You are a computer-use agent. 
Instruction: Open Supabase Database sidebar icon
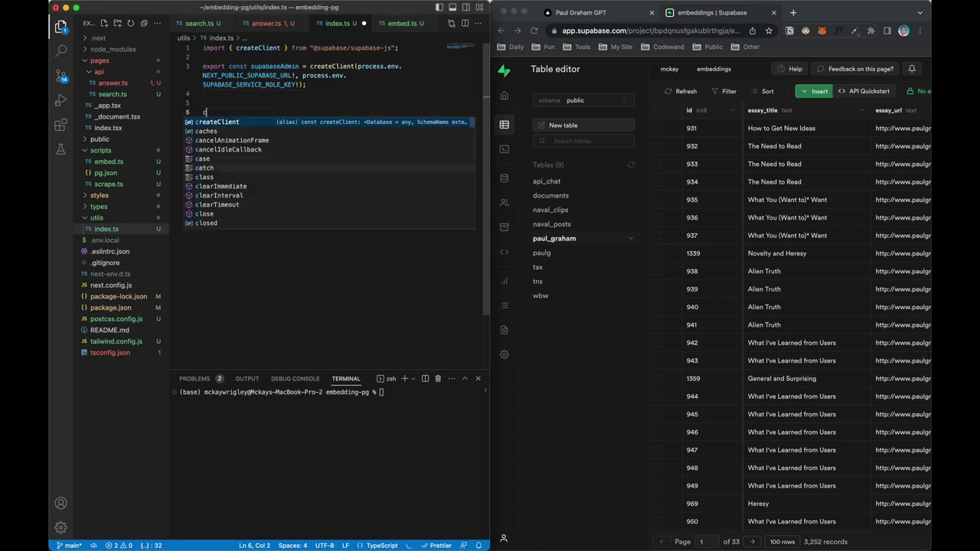504,178
